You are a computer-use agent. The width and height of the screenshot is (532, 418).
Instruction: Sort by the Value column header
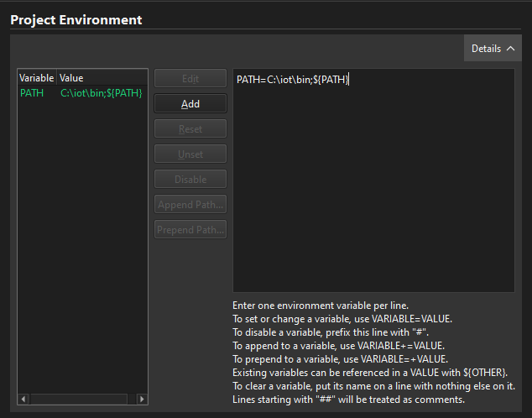pos(101,78)
